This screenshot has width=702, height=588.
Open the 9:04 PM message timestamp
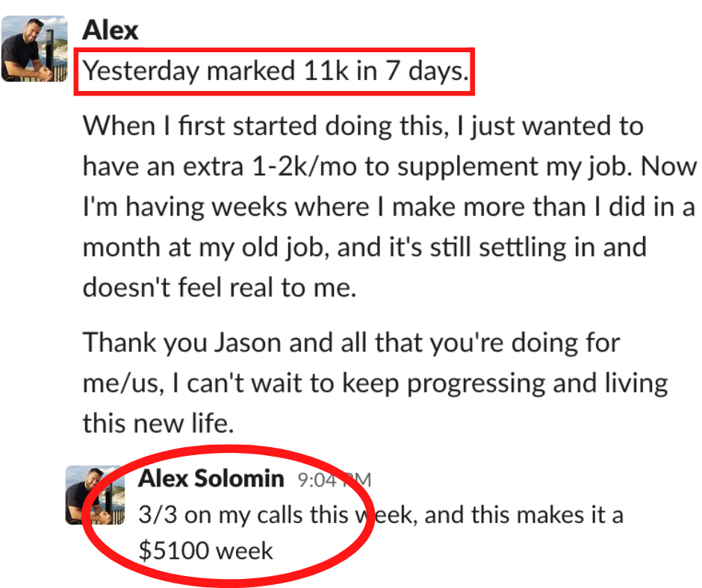(335, 480)
